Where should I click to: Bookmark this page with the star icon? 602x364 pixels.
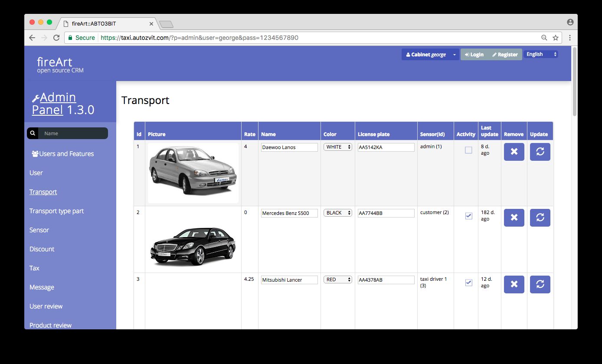tap(556, 38)
